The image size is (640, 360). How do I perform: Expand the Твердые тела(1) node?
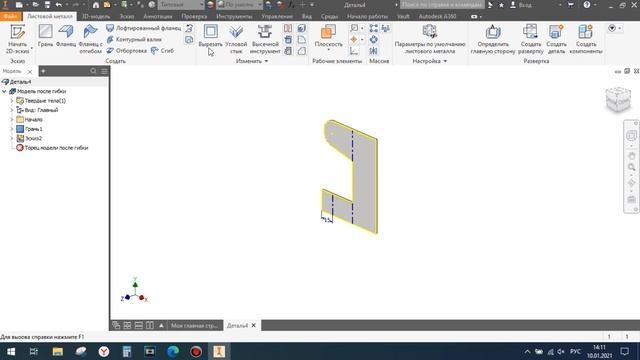click(12, 101)
